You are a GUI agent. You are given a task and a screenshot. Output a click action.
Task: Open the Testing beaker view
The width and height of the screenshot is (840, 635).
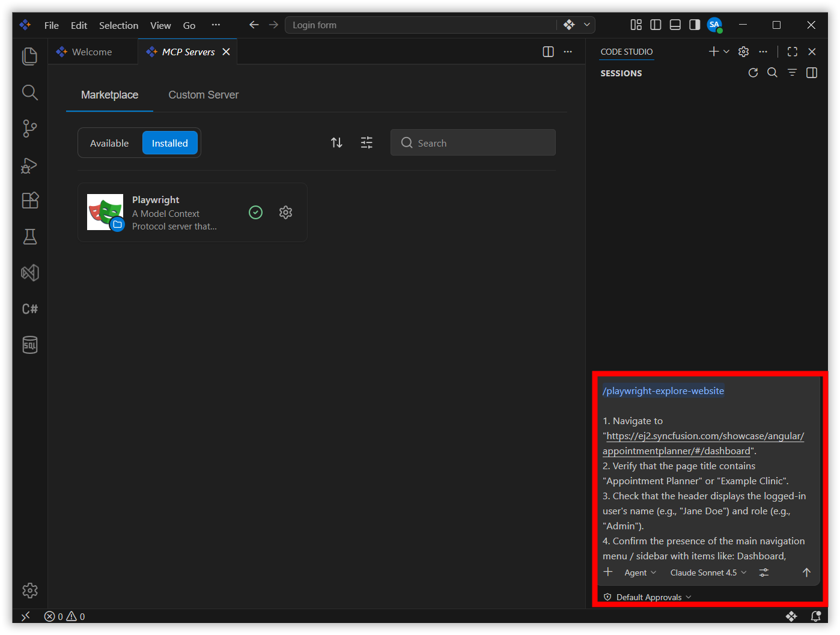point(29,237)
